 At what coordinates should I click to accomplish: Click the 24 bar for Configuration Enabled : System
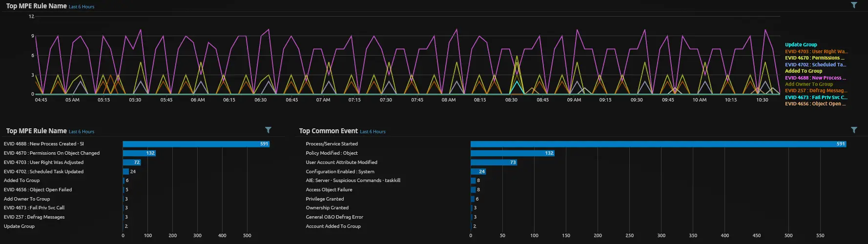click(x=478, y=172)
